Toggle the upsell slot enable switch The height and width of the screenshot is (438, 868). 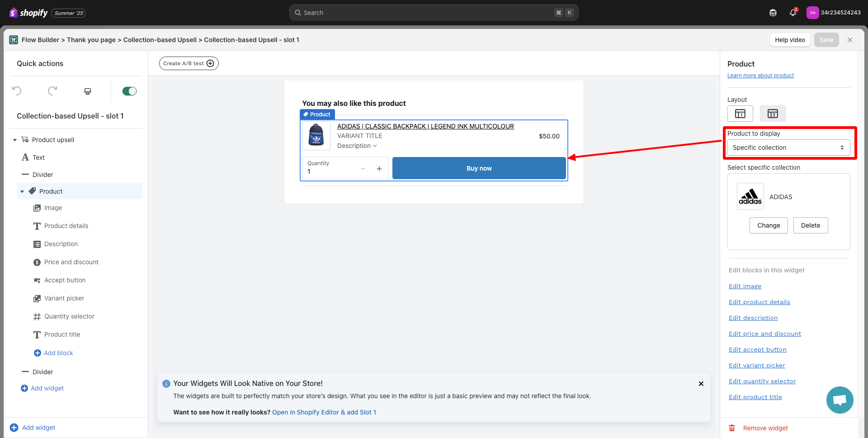[129, 91]
